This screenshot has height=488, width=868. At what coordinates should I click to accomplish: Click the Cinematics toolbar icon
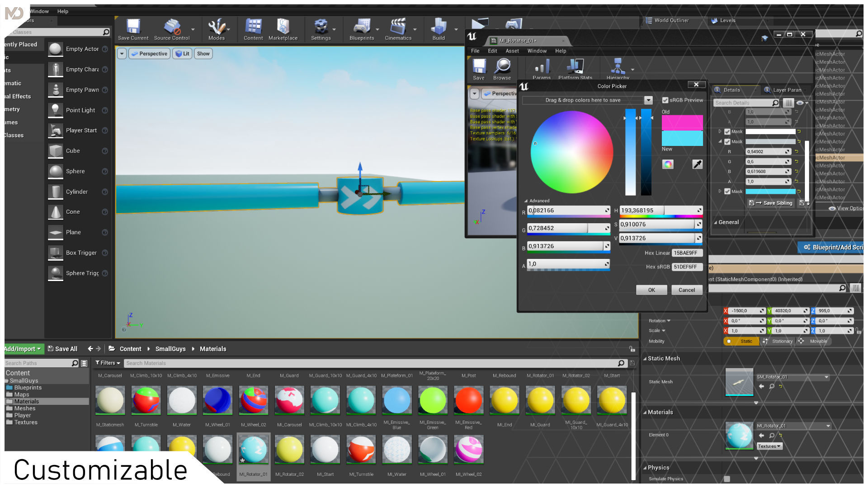398,28
